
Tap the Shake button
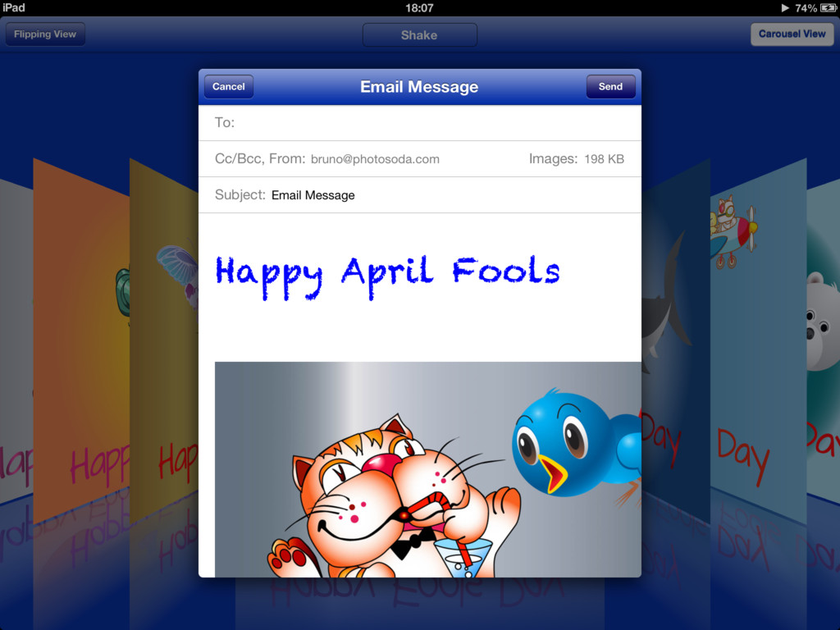point(419,34)
